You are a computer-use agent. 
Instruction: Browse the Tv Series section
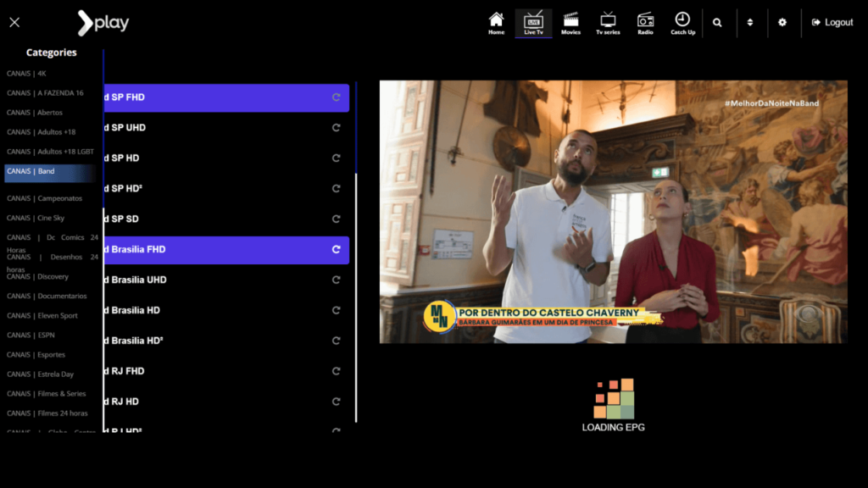coord(608,22)
